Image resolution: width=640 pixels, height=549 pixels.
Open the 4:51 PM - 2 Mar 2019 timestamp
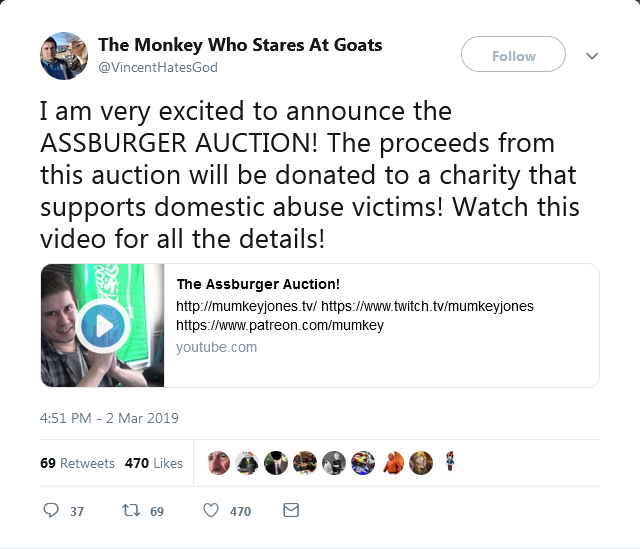pos(109,418)
